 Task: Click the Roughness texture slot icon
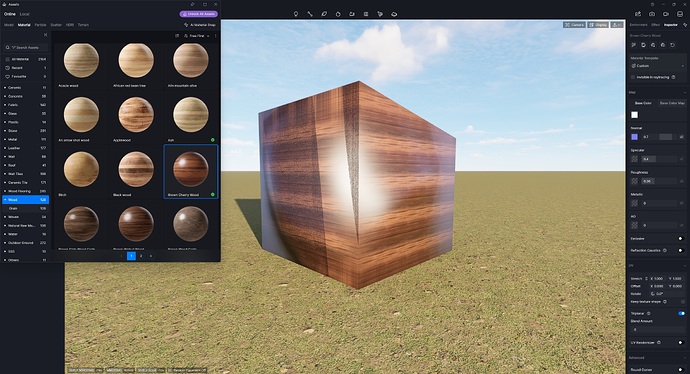point(635,181)
